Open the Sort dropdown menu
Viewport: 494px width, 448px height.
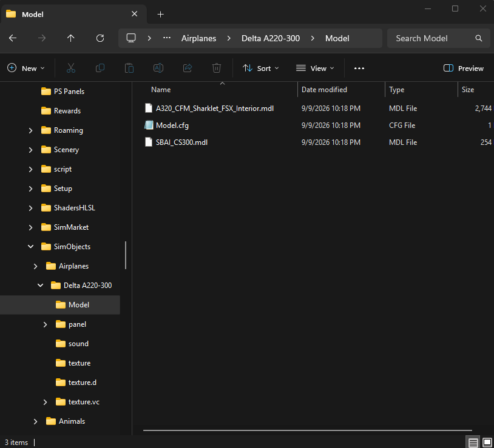(x=260, y=69)
